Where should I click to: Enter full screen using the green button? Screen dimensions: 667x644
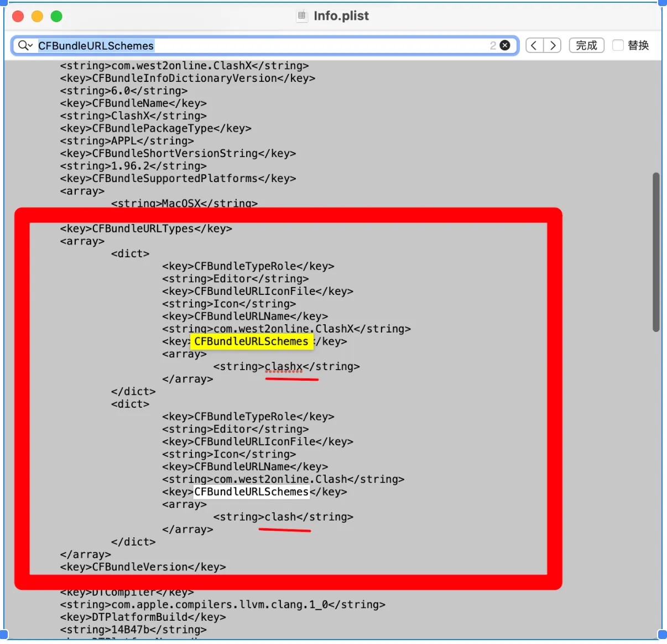click(56, 17)
